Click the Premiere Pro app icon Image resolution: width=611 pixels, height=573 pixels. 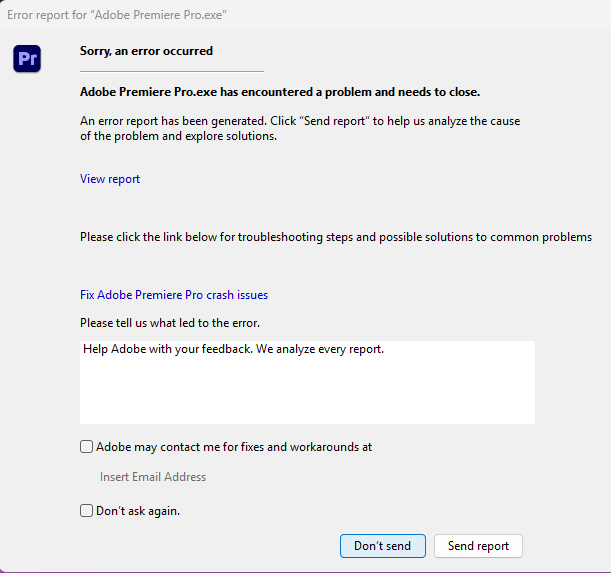(x=27, y=58)
